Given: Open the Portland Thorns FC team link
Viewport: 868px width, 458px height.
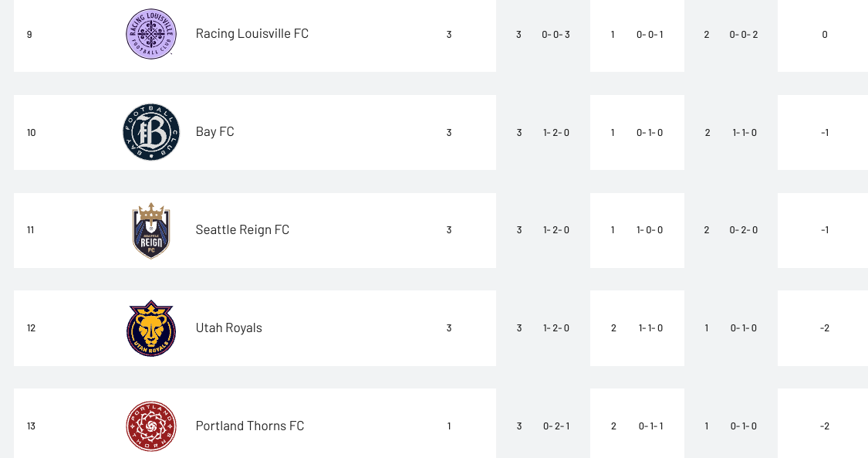Looking at the screenshot, I should pos(250,426).
